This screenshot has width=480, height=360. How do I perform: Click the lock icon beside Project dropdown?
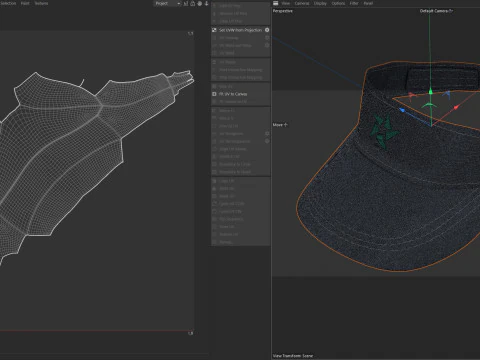click(x=193, y=3)
